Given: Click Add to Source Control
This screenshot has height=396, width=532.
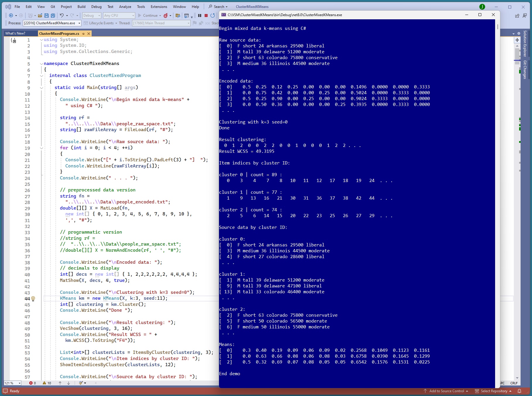Looking at the screenshot, I should [446, 391].
